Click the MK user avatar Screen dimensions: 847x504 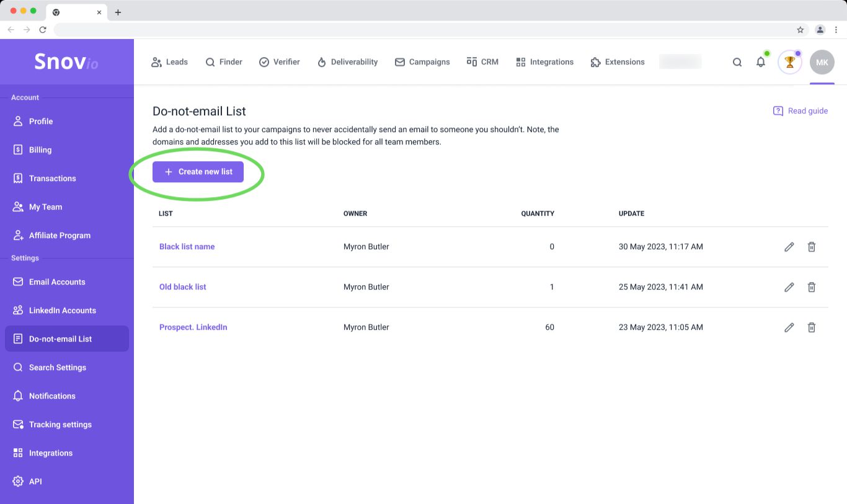pyautogui.click(x=822, y=62)
